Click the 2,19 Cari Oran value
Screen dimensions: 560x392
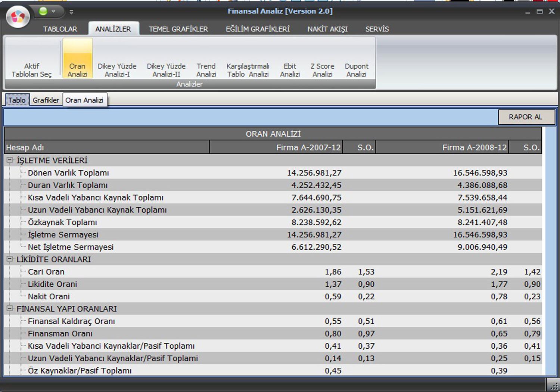coord(499,271)
